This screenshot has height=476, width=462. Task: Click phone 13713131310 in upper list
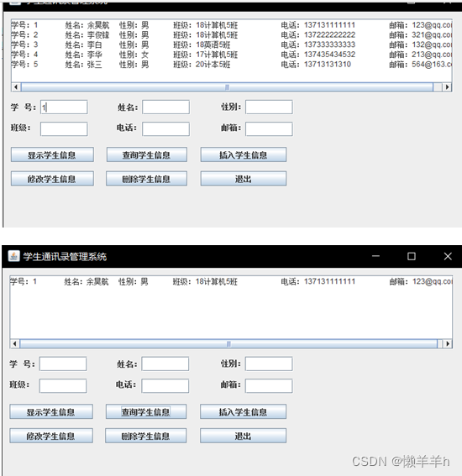pos(328,65)
